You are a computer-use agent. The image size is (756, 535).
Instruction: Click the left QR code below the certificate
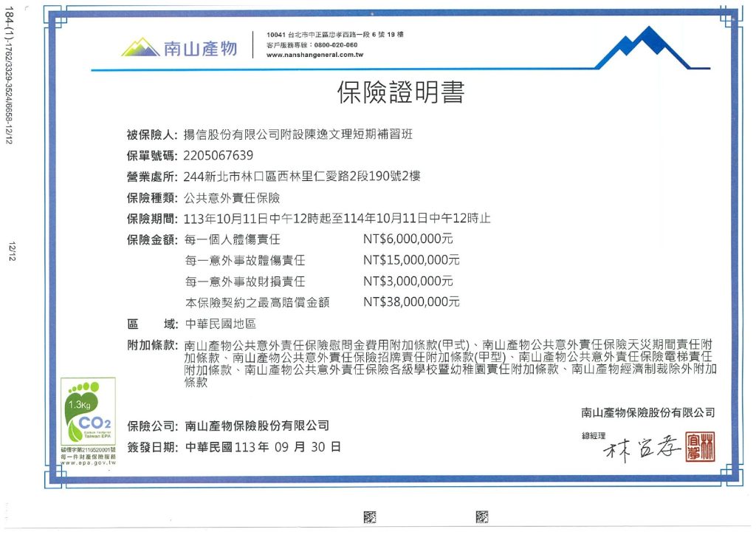click(370, 517)
